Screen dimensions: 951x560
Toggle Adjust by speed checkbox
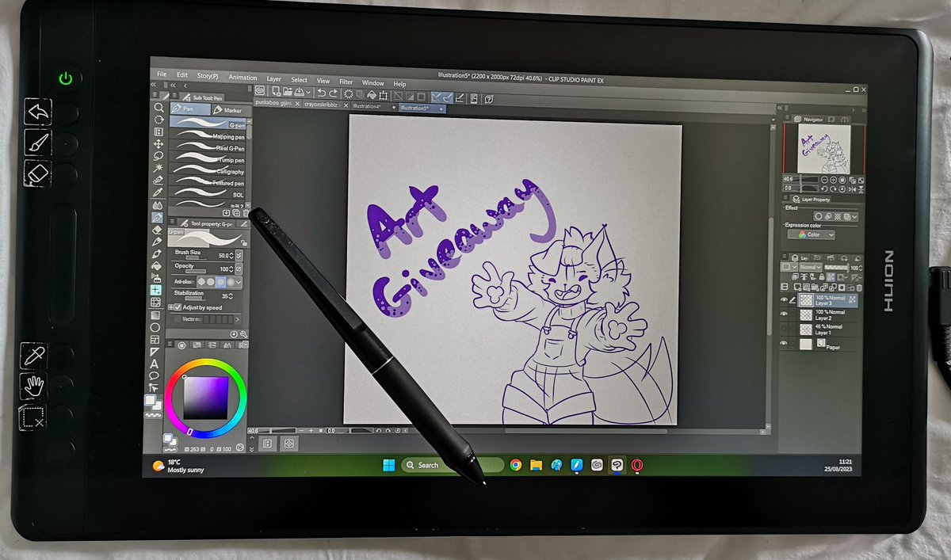point(177,307)
